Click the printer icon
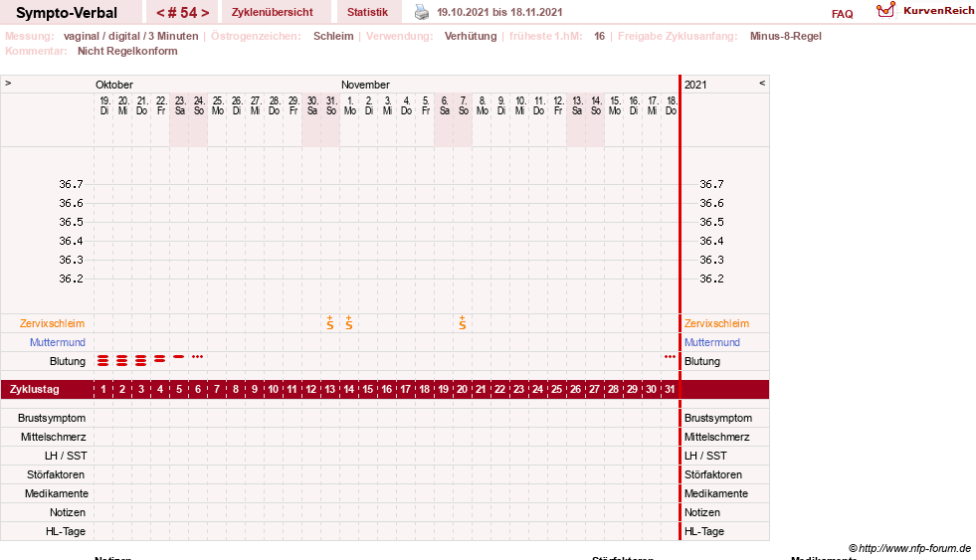The height and width of the screenshot is (560, 976). click(x=422, y=12)
